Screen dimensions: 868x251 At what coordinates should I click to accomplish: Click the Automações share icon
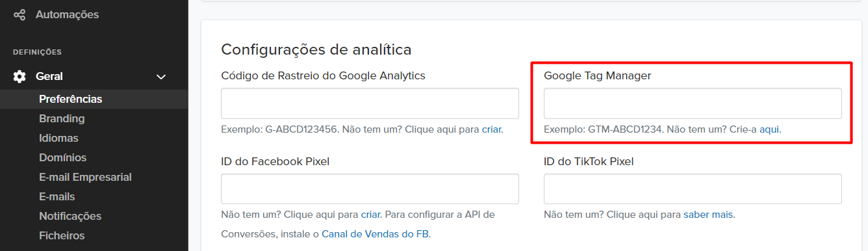[x=19, y=14]
